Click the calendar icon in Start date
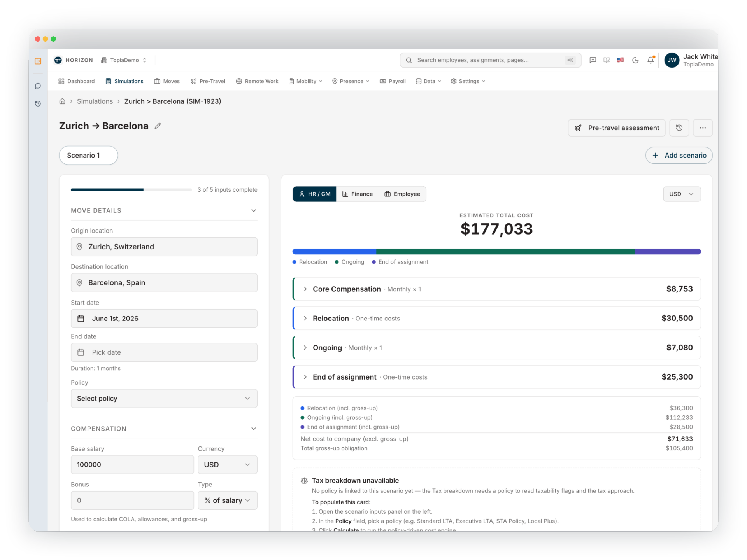The height and width of the screenshot is (560, 747). click(x=81, y=318)
